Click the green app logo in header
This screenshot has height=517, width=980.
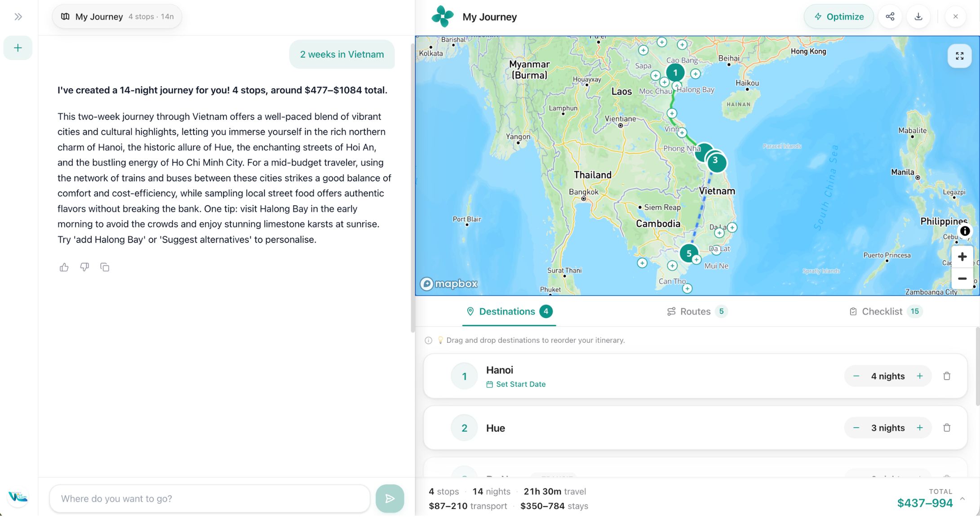tap(443, 17)
